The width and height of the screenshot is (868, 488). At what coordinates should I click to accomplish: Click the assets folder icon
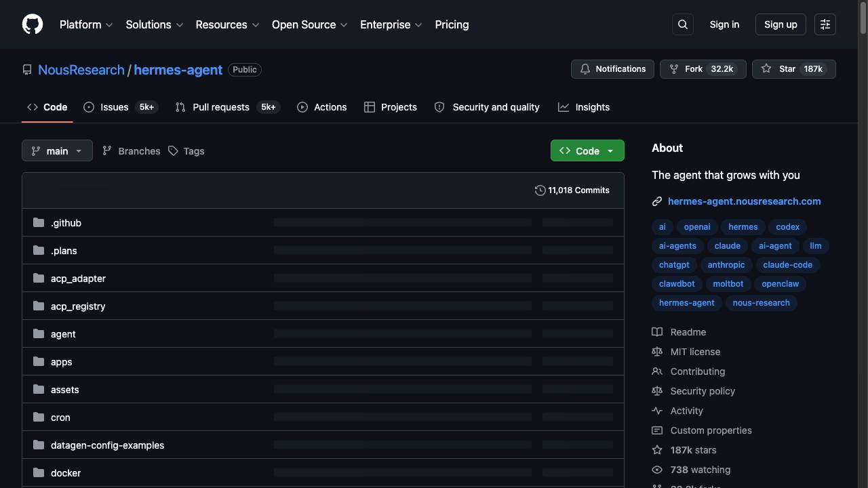click(x=39, y=389)
